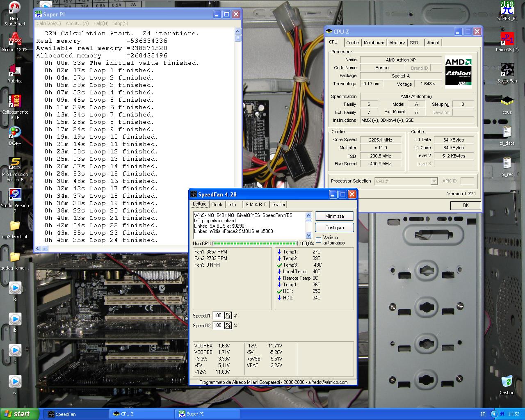Click the system tray icon beside the clock
This screenshot has height=420, width=525.
tap(501, 414)
